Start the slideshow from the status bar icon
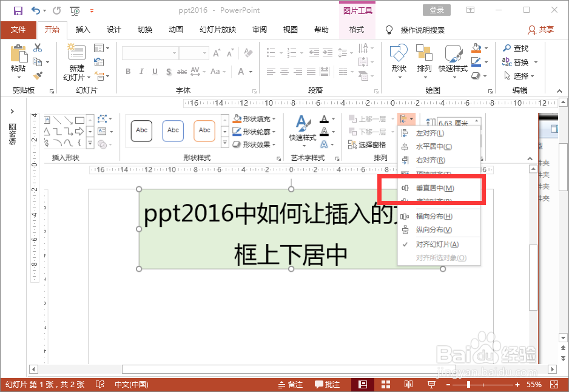 tap(432, 384)
